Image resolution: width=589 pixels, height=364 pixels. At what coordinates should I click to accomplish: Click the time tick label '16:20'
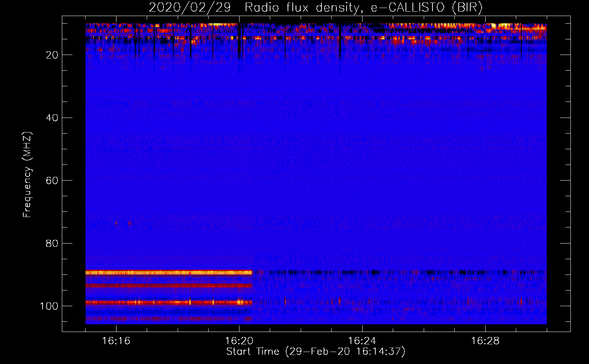(239, 341)
